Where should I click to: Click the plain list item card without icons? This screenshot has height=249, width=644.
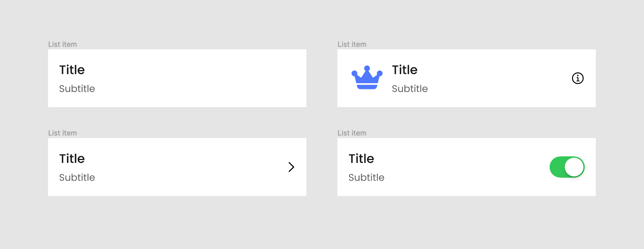(177, 78)
